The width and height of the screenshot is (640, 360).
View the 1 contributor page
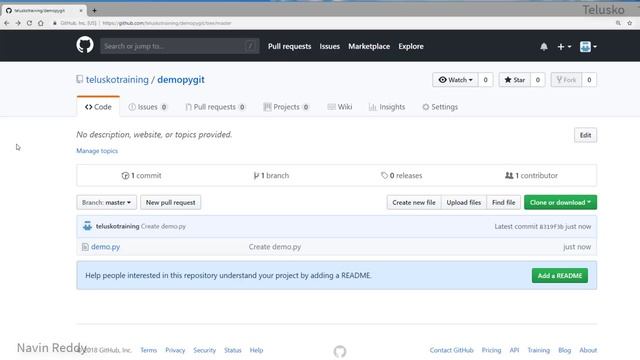[x=531, y=176]
